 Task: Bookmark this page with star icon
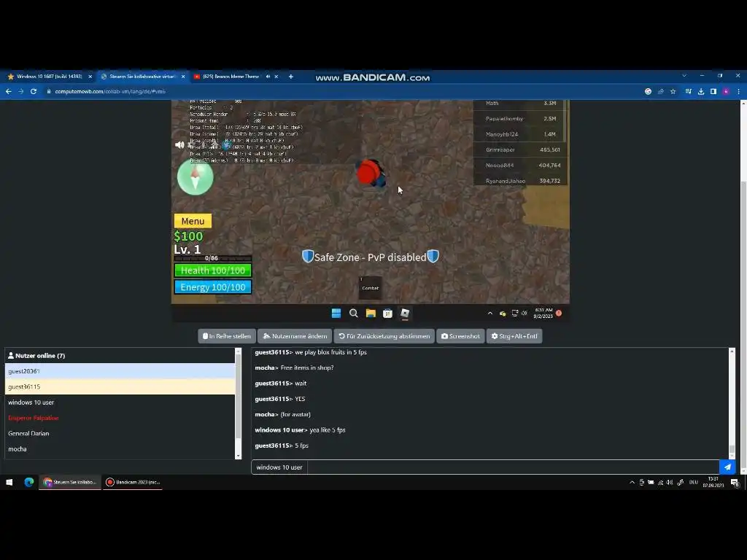click(673, 91)
